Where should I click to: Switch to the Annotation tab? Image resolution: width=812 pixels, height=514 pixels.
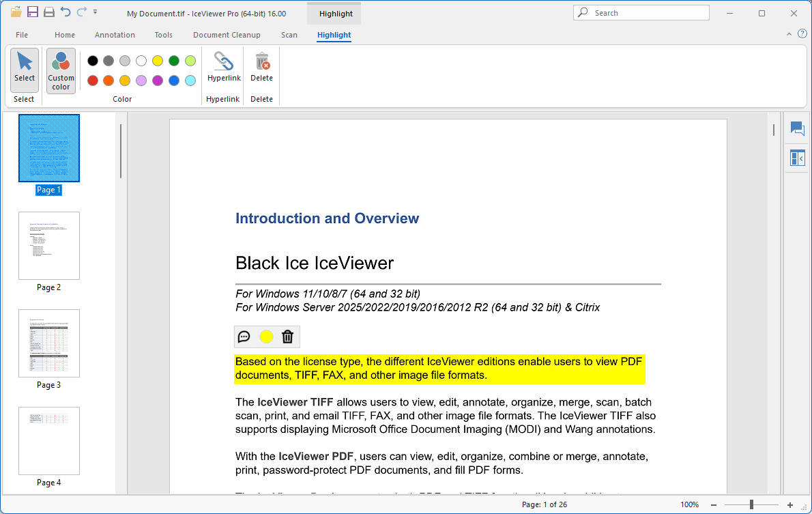pyautogui.click(x=115, y=35)
